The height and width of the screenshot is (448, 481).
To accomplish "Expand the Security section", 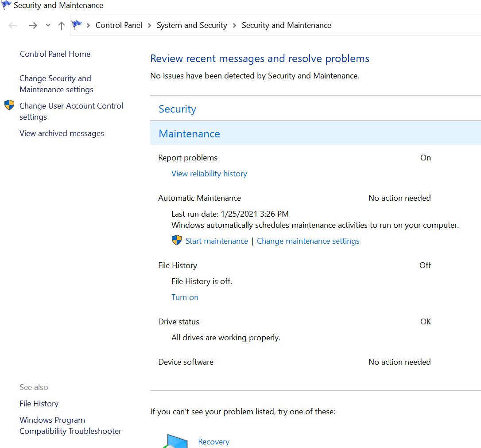I will pyautogui.click(x=177, y=109).
